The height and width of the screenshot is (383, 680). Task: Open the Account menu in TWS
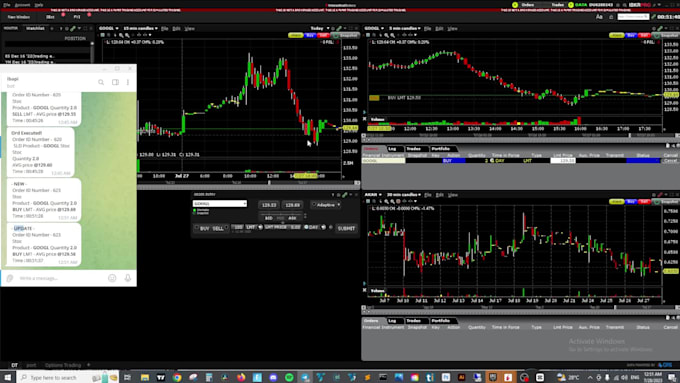[x=23, y=5]
